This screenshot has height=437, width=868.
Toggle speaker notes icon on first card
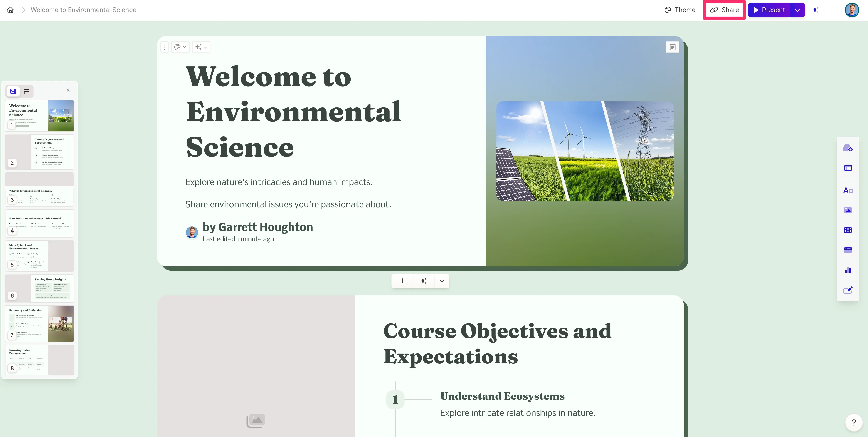[x=672, y=47]
